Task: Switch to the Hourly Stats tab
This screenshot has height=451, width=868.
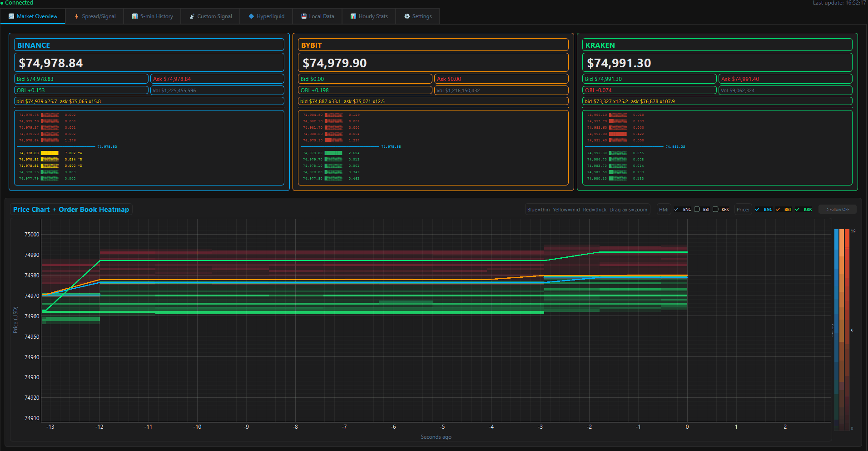Action: pyautogui.click(x=368, y=16)
